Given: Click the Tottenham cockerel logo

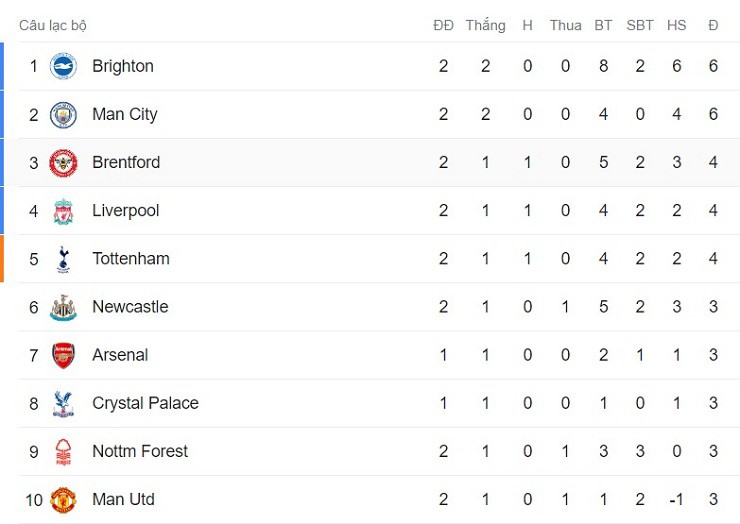Looking at the screenshot, I should coord(63,259).
